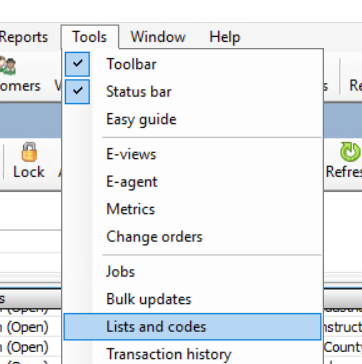The height and width of the screenshot is (364, 362).
Task: Click the Lock padlock icon
Action: (x=29, y=152)
